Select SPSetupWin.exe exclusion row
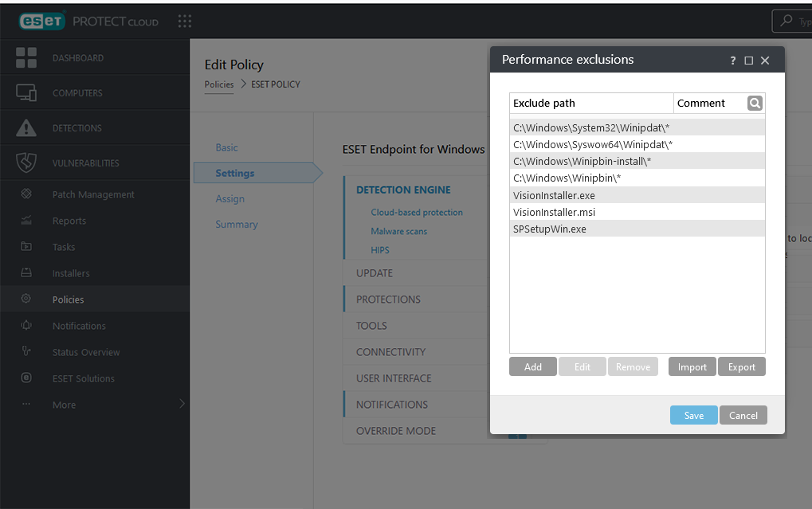Screen dimensions: 812x509 point(637,229)
